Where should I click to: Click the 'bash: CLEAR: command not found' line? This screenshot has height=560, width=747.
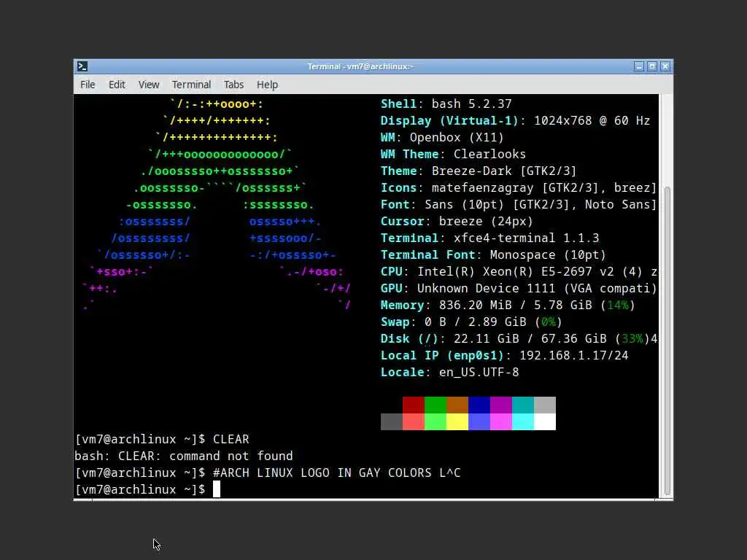coord(183,456)
